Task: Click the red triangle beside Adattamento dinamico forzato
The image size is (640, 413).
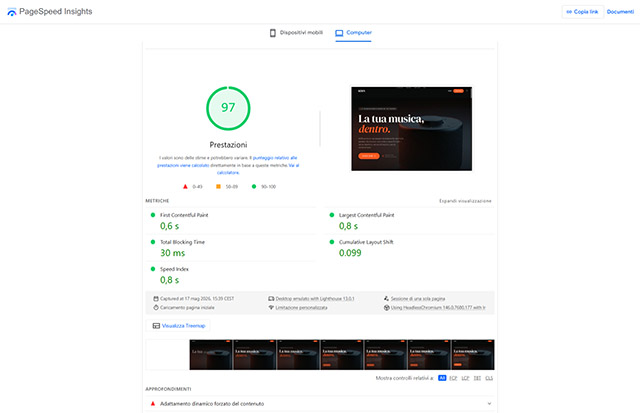Action: (x=153, y=404)
